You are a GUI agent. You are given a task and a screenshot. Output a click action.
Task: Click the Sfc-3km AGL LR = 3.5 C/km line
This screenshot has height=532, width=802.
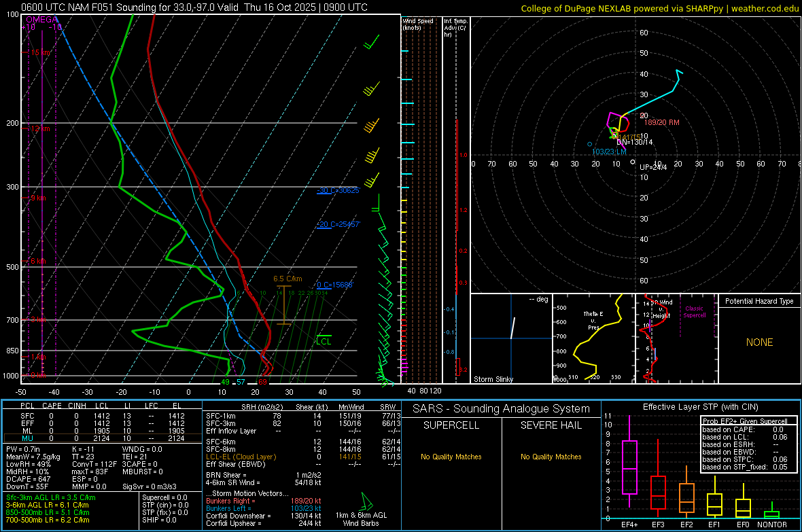pos(51,497)
